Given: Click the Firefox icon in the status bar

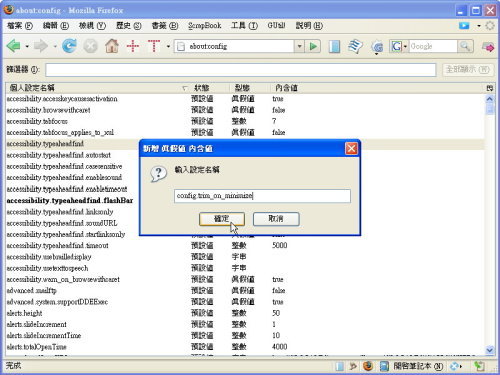Looking at the screenshot, I should (368, 366).
